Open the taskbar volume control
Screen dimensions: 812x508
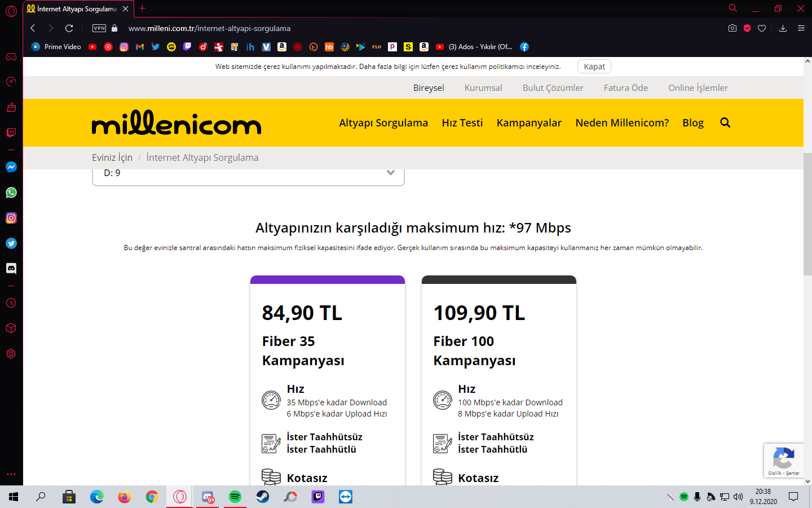click(738, 497)
